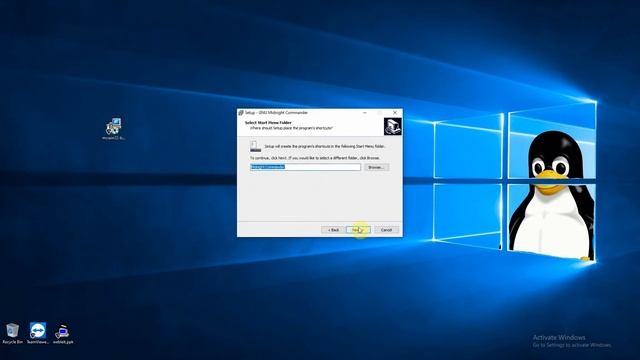Open the Browse... folder dialog

(376, 167)
